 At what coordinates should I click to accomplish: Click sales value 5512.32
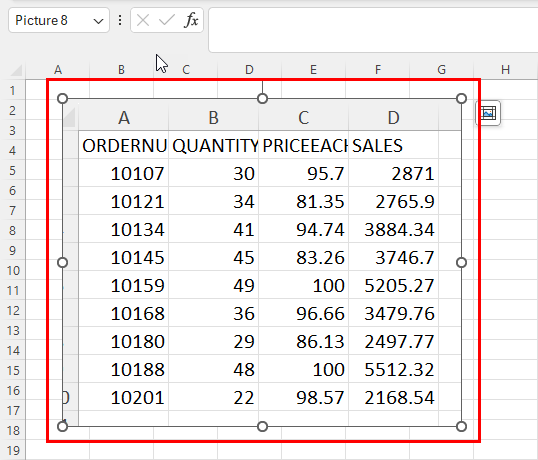(x=399, y=369)
